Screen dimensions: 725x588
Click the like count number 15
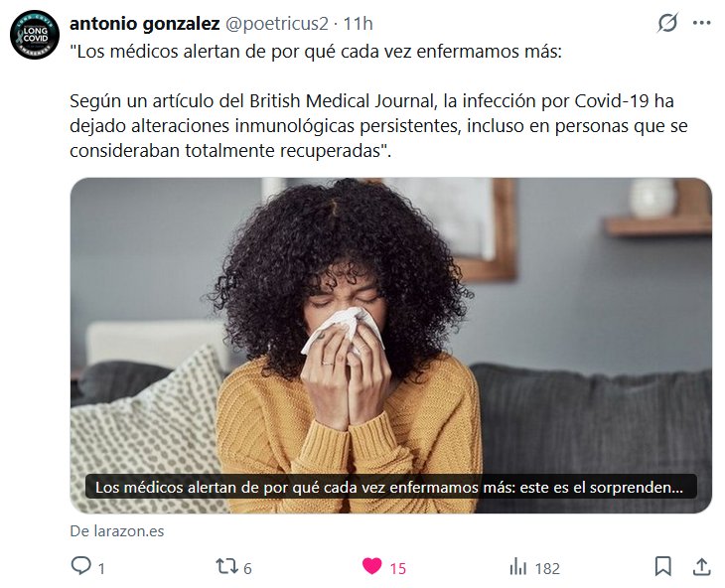point(397,568)
